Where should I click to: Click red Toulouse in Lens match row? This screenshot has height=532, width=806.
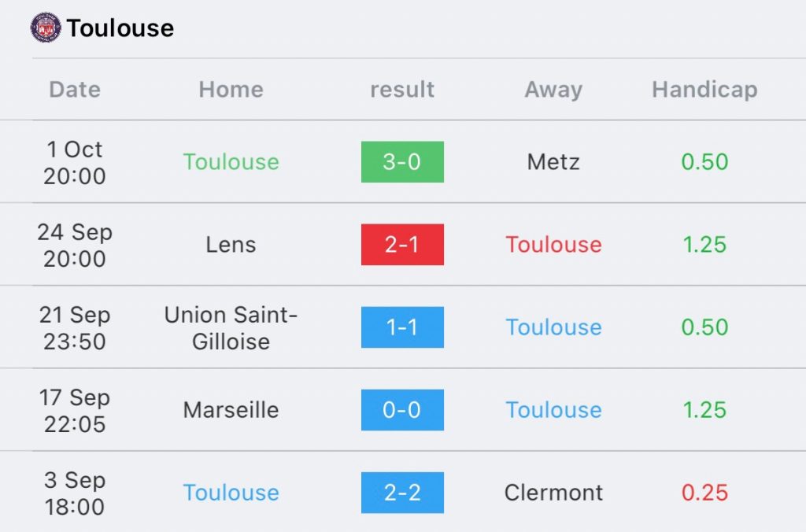pos(553,245)
